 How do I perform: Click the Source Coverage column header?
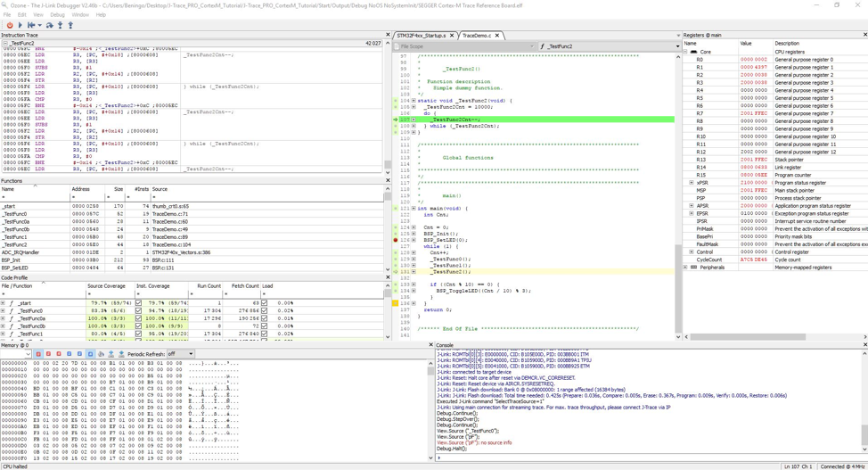[106, 286]
